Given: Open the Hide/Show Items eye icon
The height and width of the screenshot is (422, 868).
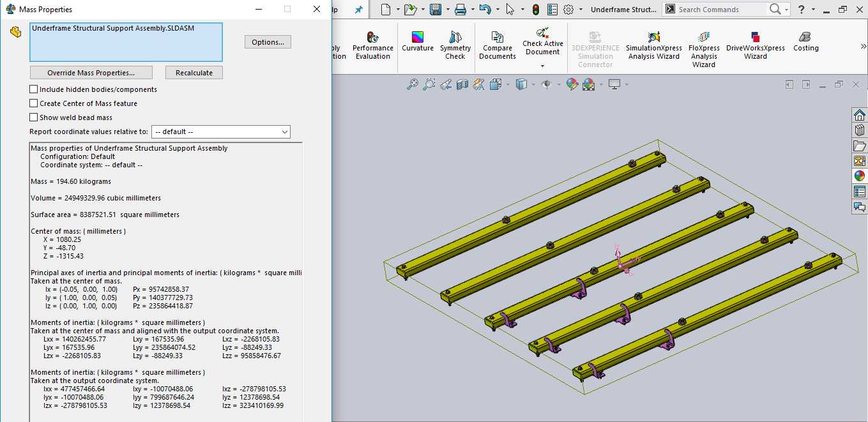Looking at the screenshot, I should click(546, 84).
